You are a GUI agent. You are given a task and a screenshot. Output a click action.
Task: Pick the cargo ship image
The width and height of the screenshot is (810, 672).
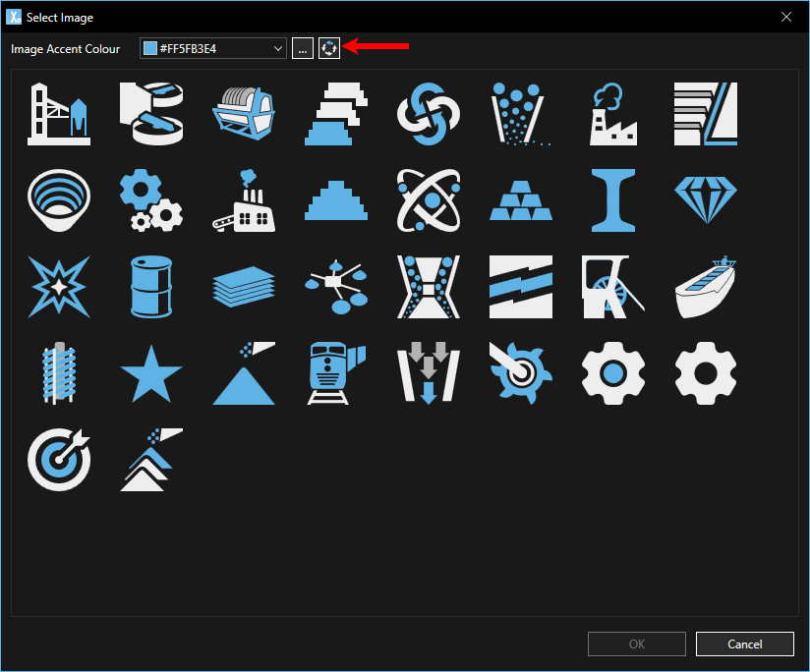[x=706, y=287]
